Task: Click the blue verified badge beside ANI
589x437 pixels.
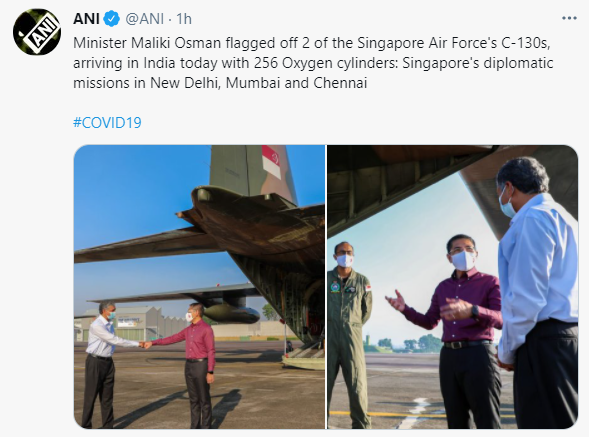Action: point(112,18)
